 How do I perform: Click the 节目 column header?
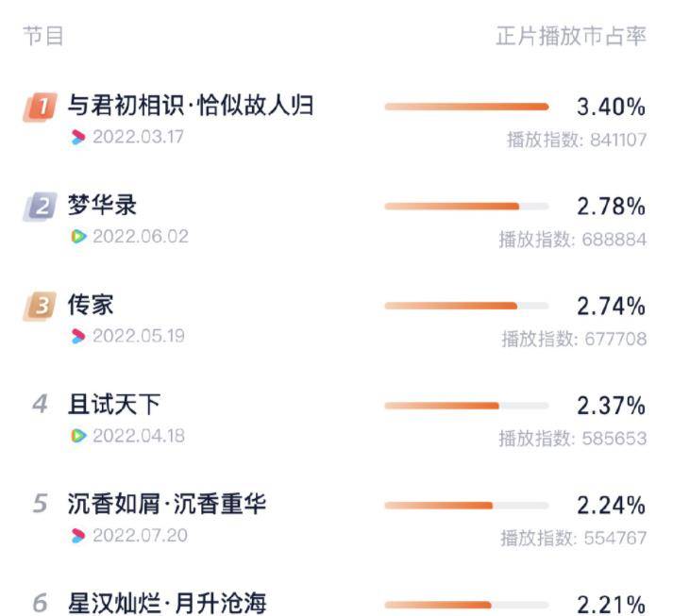tap(43, 36)
